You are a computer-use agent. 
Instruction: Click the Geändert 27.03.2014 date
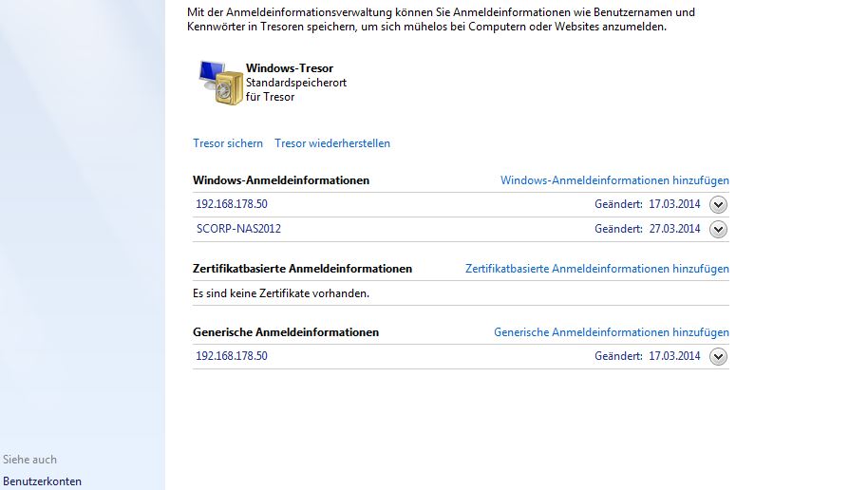[x=647, y=229]
